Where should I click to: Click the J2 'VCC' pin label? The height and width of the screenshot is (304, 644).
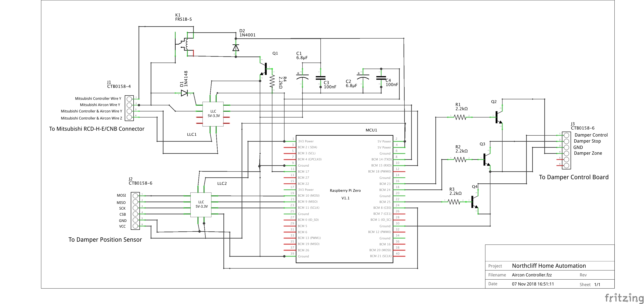point(122,226)
